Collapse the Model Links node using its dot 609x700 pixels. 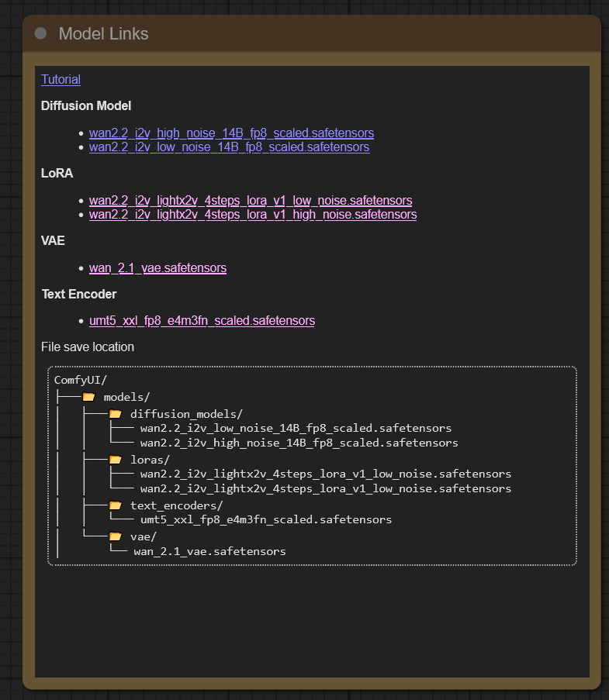click(40, 33)
